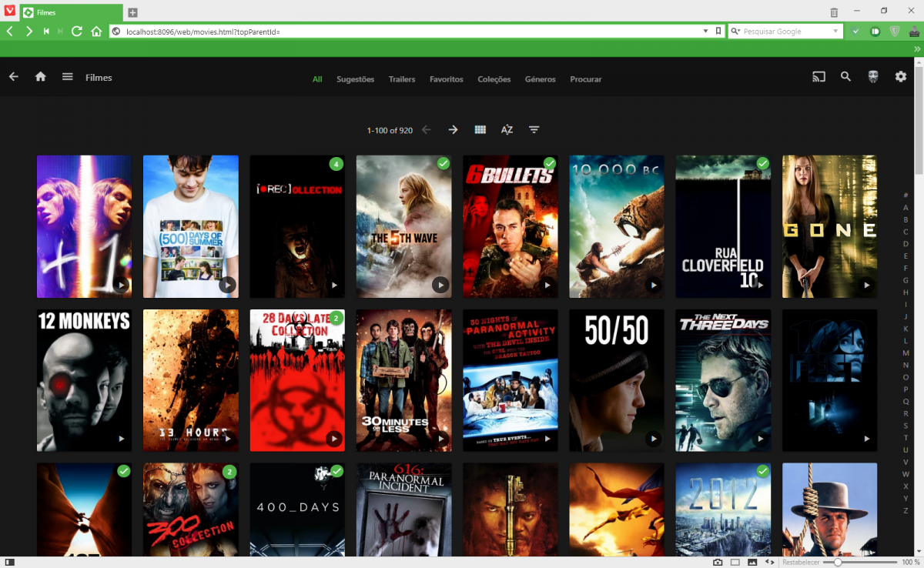Switch to the Sugestões tab
This screenshot has width=924, height=568.
[355, 79]
